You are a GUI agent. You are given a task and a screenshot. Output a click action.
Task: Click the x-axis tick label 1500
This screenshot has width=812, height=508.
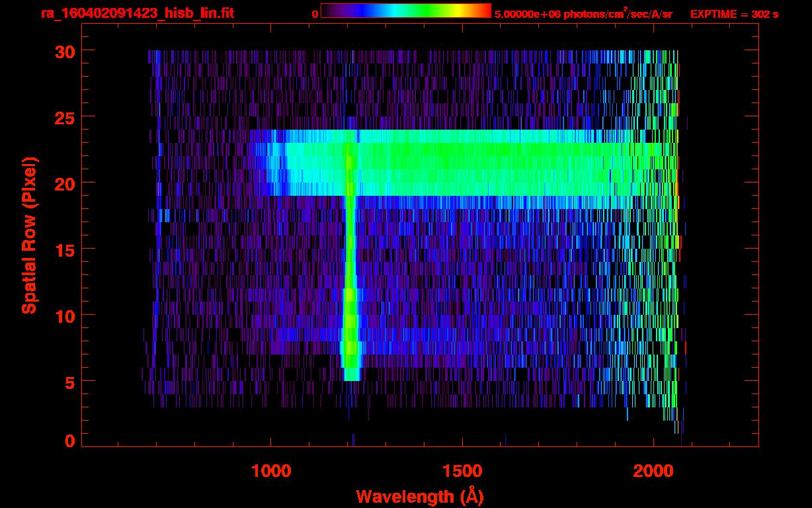(462, 472)
